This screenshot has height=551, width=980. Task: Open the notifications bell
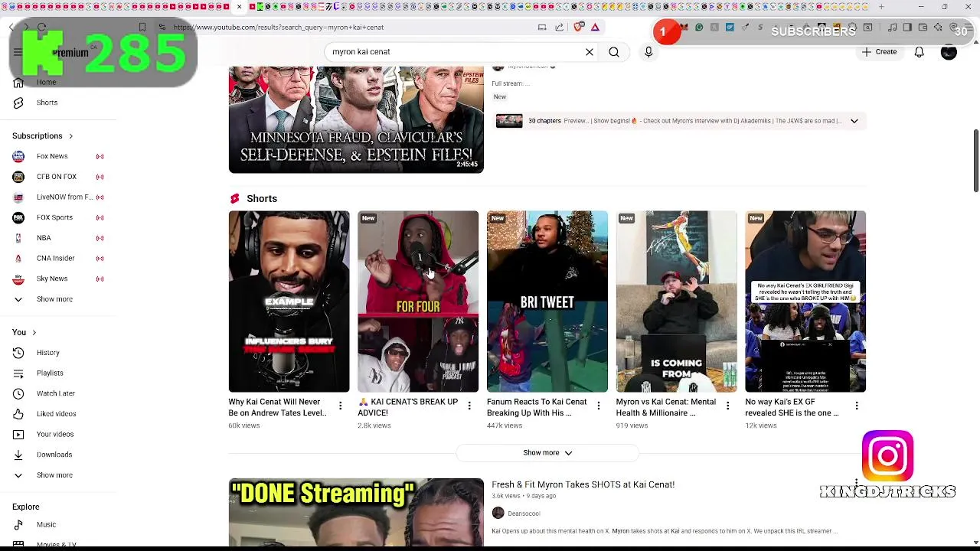point(919,52)
